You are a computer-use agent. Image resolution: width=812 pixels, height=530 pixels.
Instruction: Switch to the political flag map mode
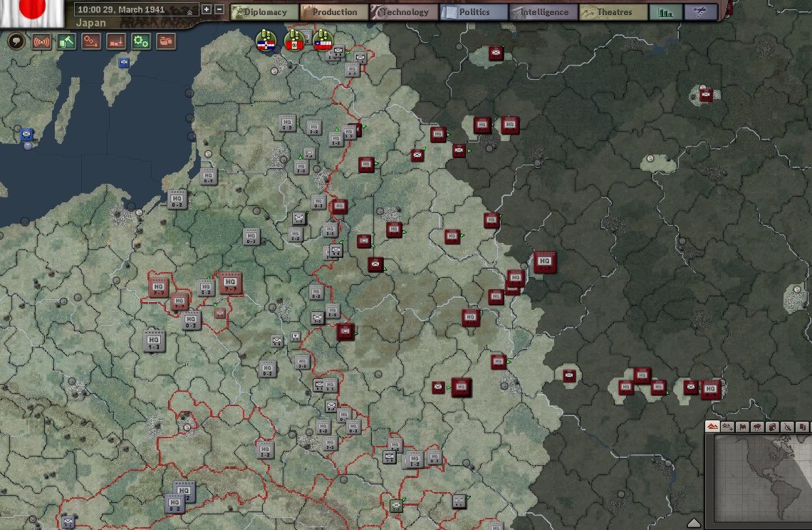(x=742, y=427)
